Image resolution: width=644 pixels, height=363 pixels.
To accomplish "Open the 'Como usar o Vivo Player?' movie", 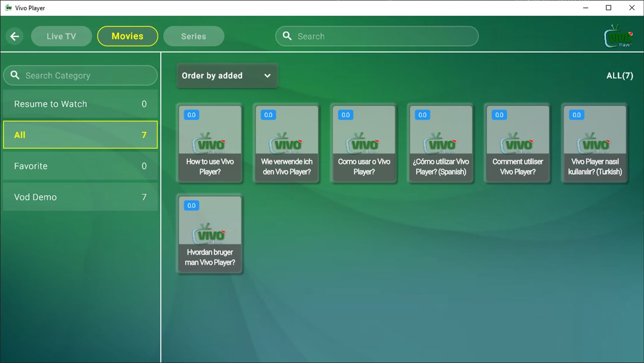I will click(x=364, y=143).
